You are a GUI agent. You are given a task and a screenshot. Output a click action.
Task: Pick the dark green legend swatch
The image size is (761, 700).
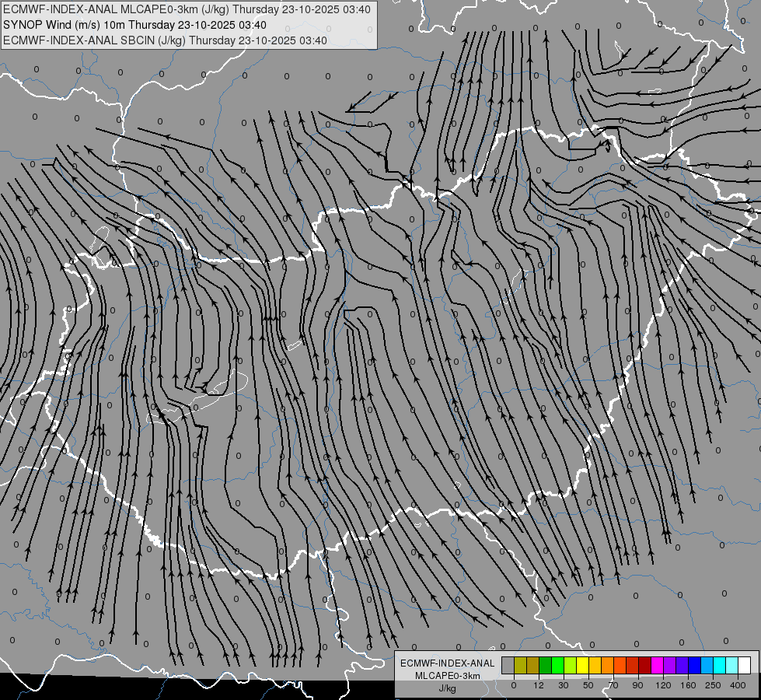(546, 665)
